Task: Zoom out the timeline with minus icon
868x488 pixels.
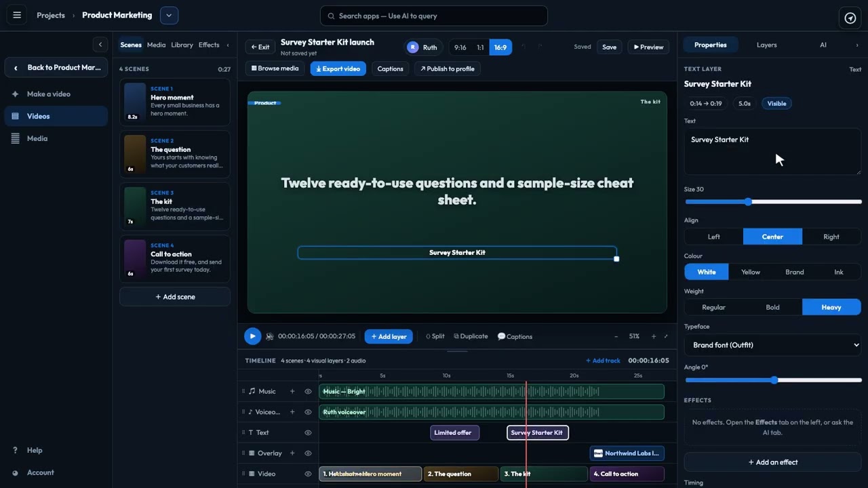Action: pos(616,336)
